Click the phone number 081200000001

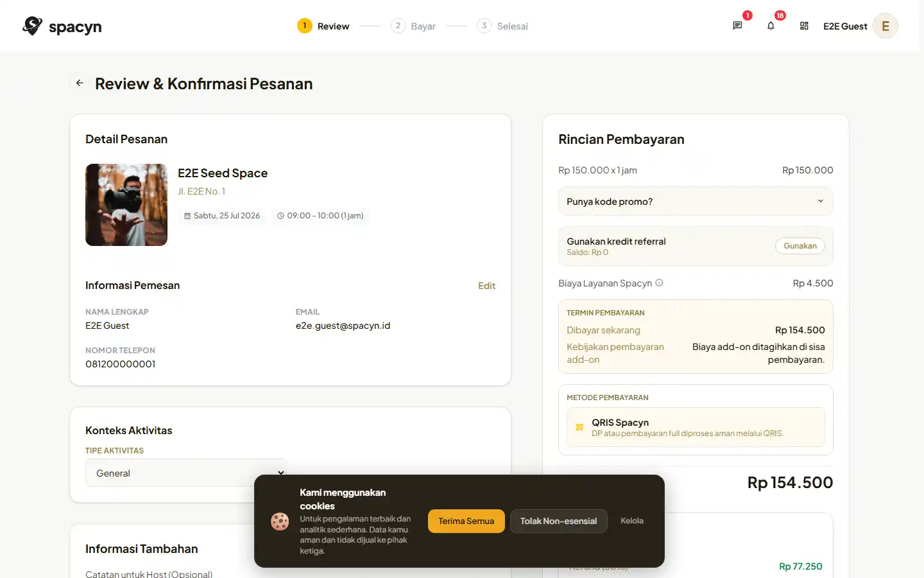click(x=120, y=364)
